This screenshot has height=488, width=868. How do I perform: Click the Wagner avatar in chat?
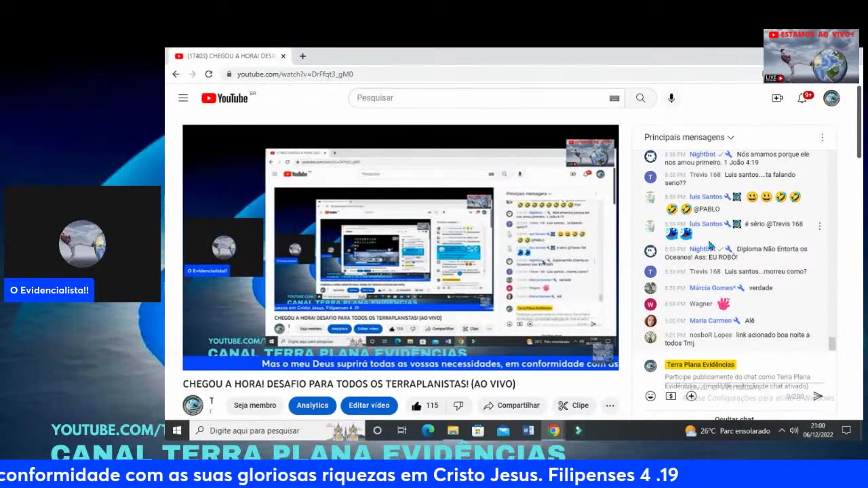(650, 304)
